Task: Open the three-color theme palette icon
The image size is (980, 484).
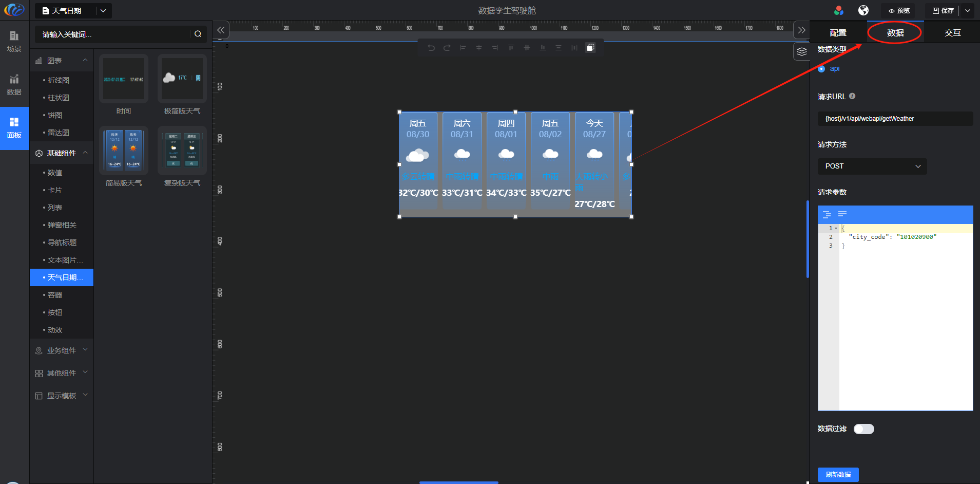Action: coord(839,10)
